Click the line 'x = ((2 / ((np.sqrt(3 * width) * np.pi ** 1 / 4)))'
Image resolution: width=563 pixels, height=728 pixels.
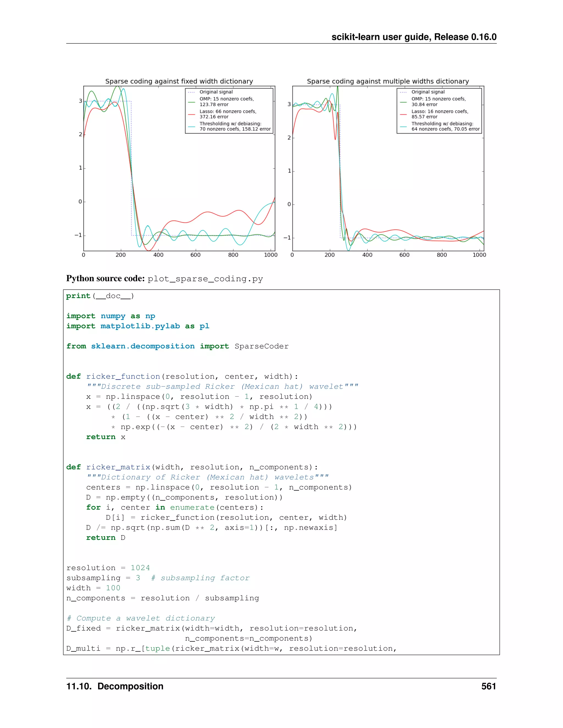coord(209,407)
